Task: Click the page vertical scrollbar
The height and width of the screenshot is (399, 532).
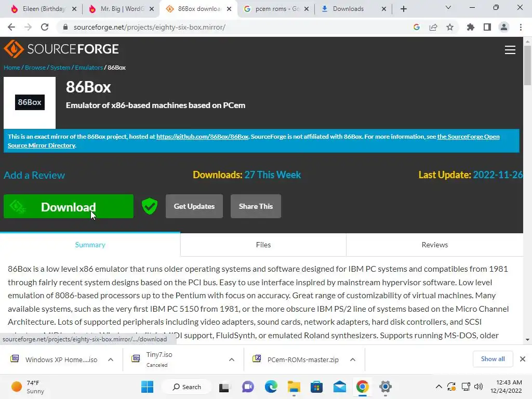Action: point(527,65)
